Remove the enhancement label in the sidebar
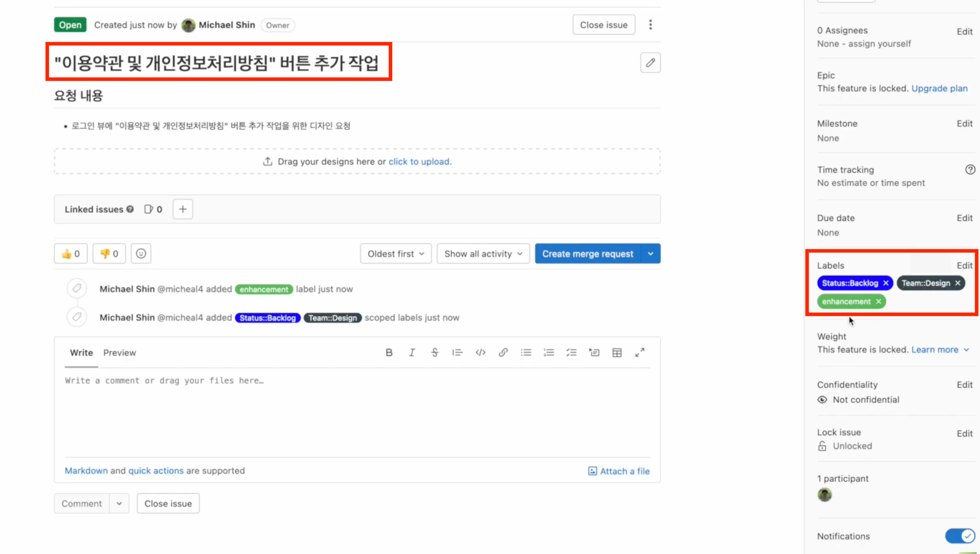The image size is (980, 554). 879,301
